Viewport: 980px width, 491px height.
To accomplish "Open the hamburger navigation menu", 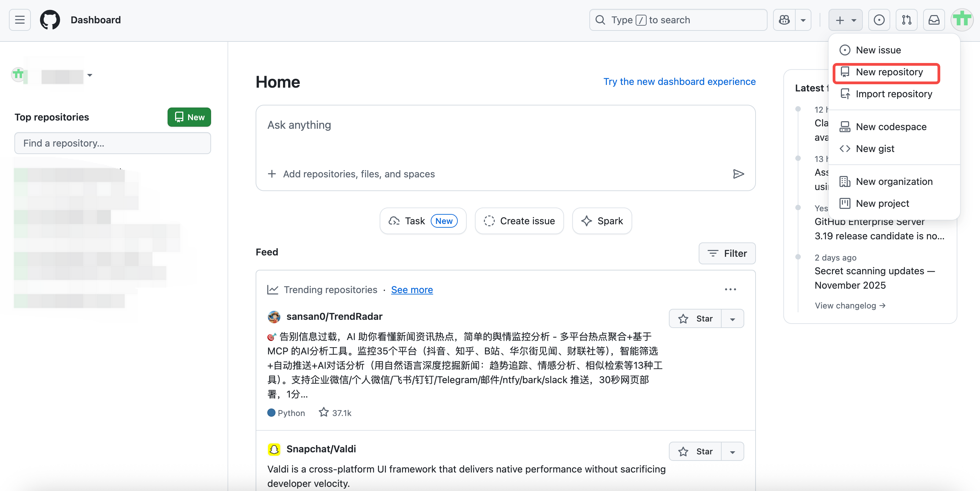I will (x=20, y=20).
